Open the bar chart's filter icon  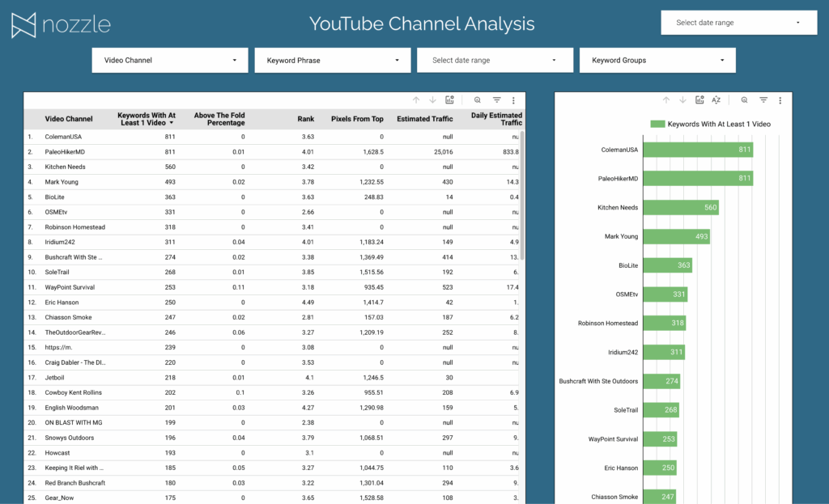(x=763, y=100)
